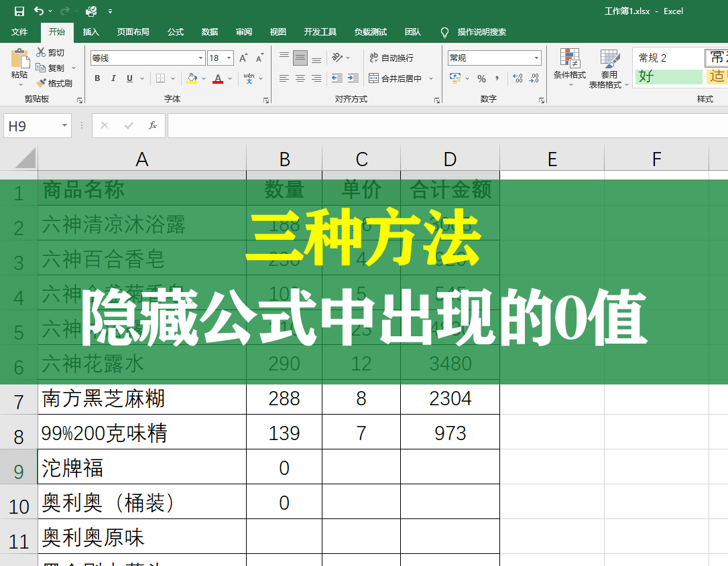The height and width of the screenshot is (566, 728).
Task: Click the Decrease Decimal icon
Action: point(534,78)
